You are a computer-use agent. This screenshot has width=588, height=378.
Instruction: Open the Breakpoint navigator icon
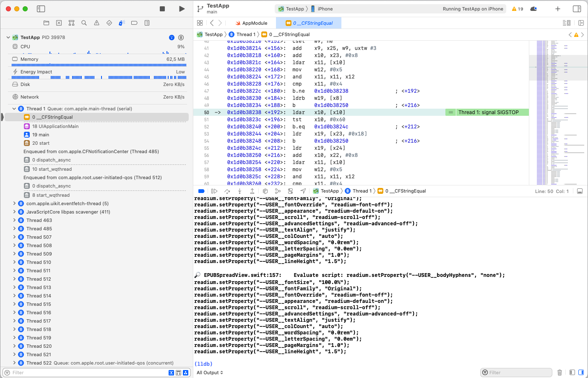[135, 23]
